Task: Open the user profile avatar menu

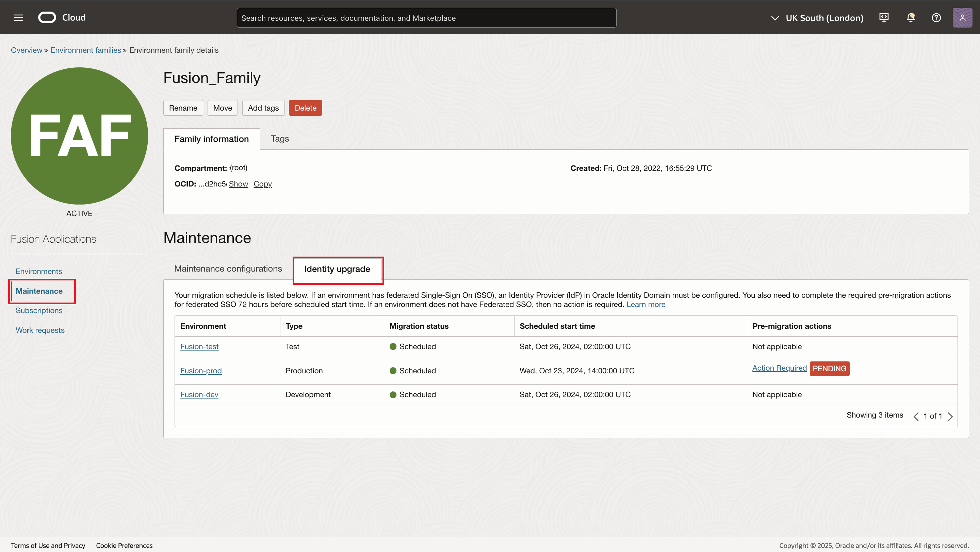Action: [962, 17]
